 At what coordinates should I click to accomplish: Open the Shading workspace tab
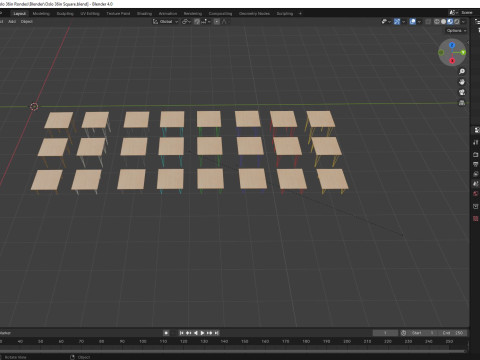click(x=144, y=14)
